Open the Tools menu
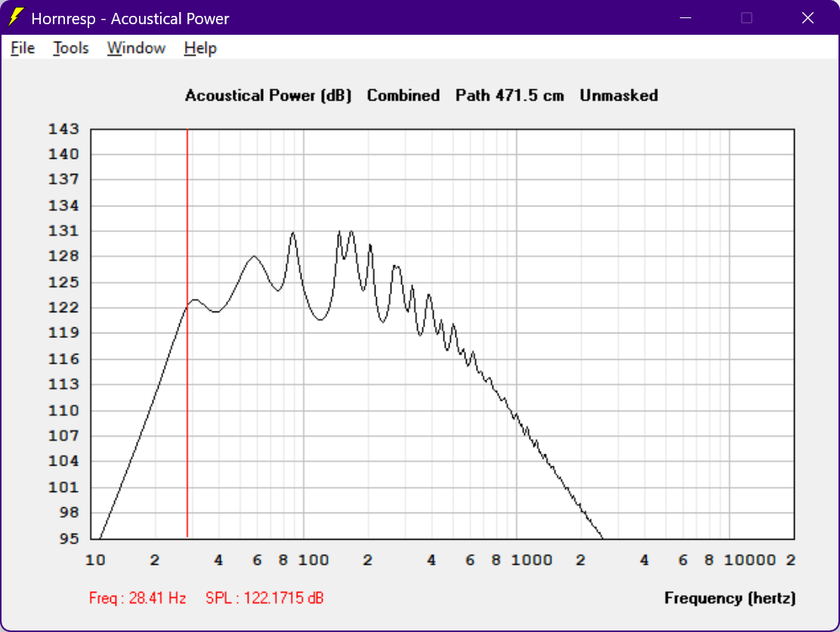This screenshot has height=632, width=840. 71,48
